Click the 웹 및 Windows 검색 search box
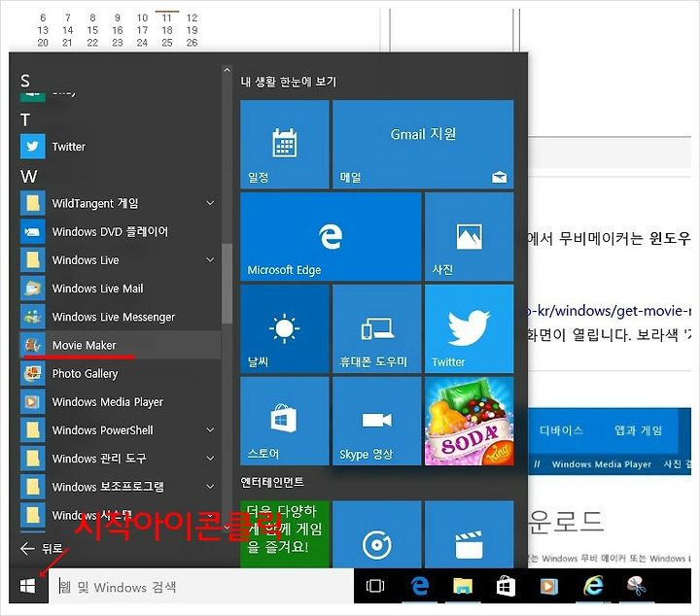Image resolution: width=700 pixels, height=616 pixels. point(201,587)
